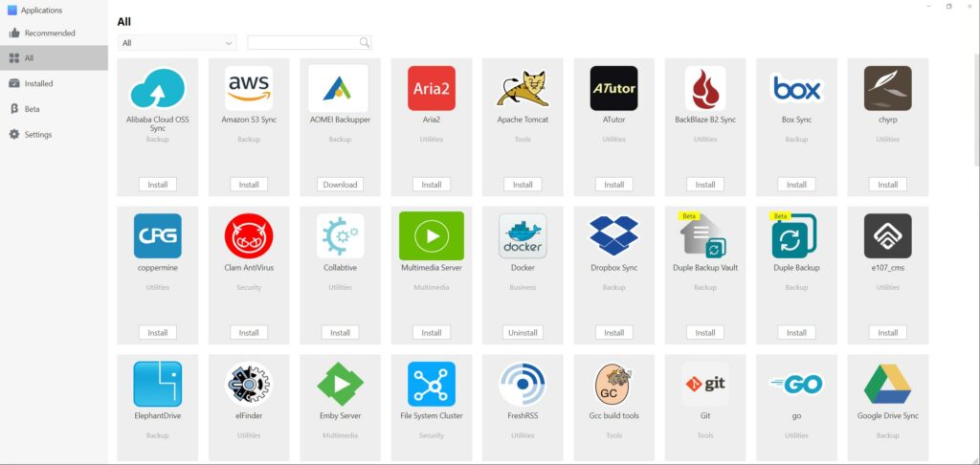This screenshot has height=465, width=980.
Task: Switch to the Installed apps section
Action: 38,84
